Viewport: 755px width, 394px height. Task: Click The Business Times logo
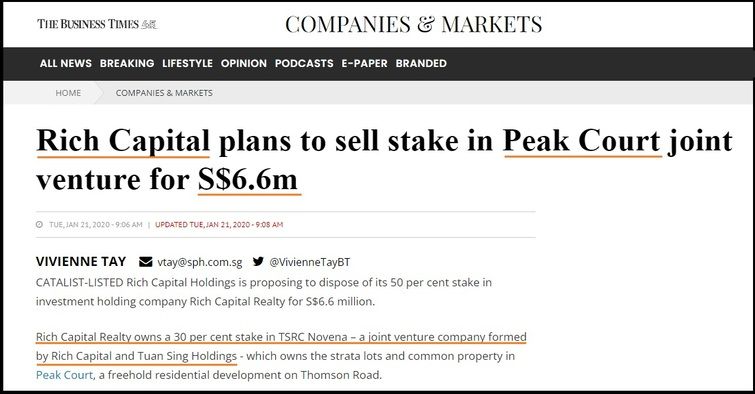[x=98, y=24]
